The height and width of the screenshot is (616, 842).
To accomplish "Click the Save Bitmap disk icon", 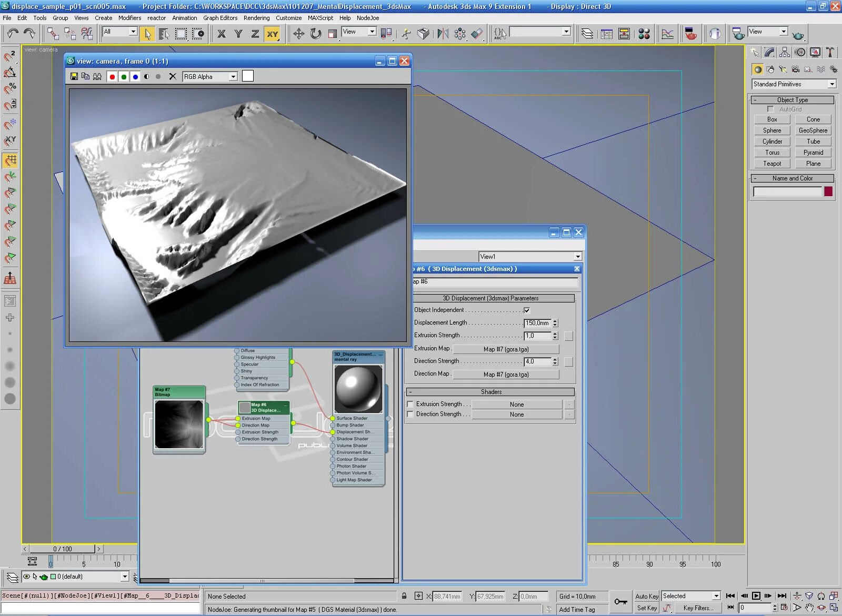I will tap(74, 77).
